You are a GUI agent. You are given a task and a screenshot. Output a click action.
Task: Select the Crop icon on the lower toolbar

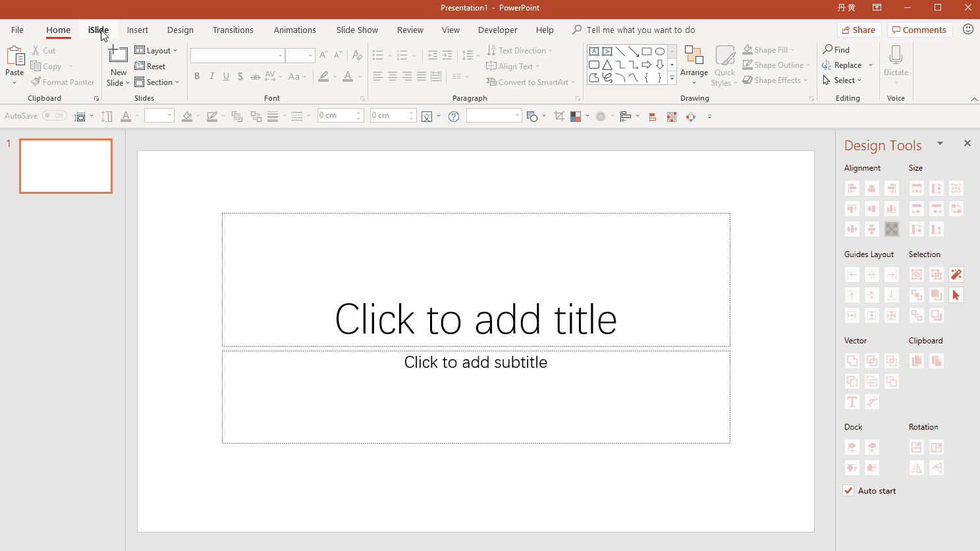point(558,116)
